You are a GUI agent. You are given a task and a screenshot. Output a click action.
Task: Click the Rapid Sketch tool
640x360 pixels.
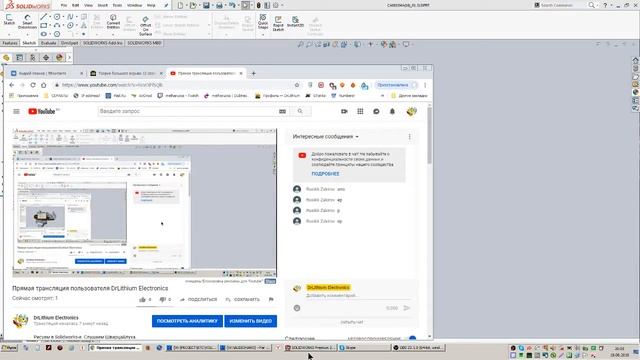point(278,23)
